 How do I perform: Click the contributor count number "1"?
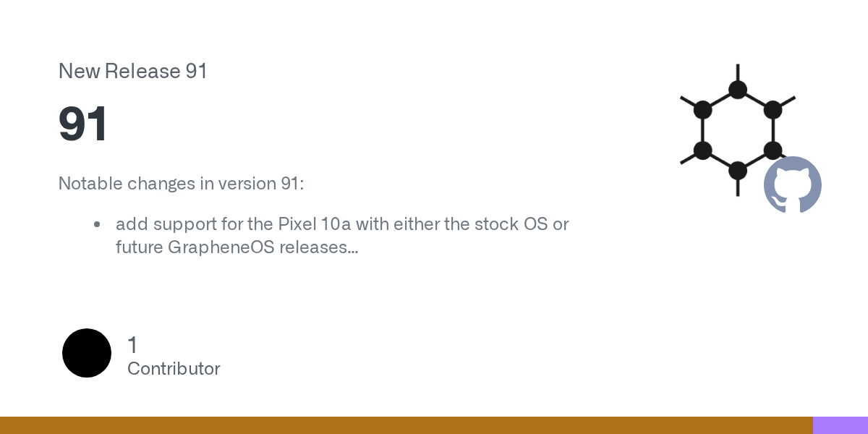132,345
